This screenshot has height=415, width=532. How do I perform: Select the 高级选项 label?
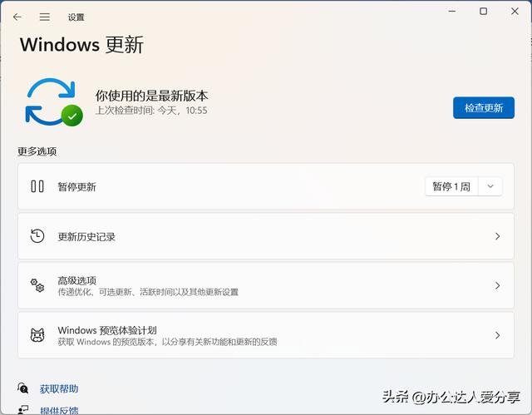pos(77,280)
